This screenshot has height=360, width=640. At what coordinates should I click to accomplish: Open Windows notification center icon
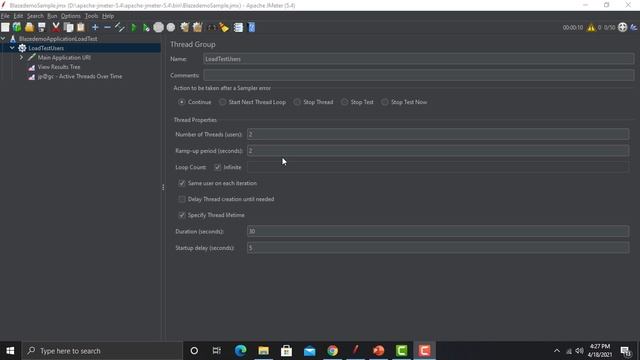point(626,351)
